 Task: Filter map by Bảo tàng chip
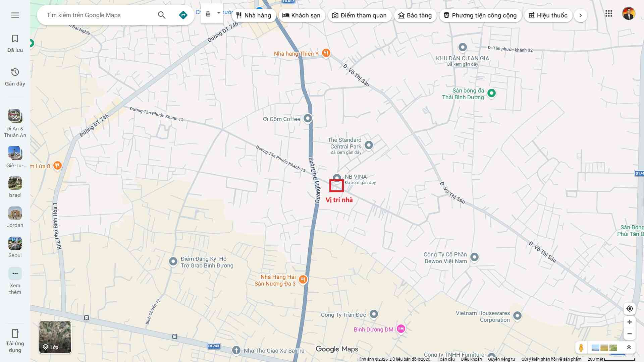(415, 15)
